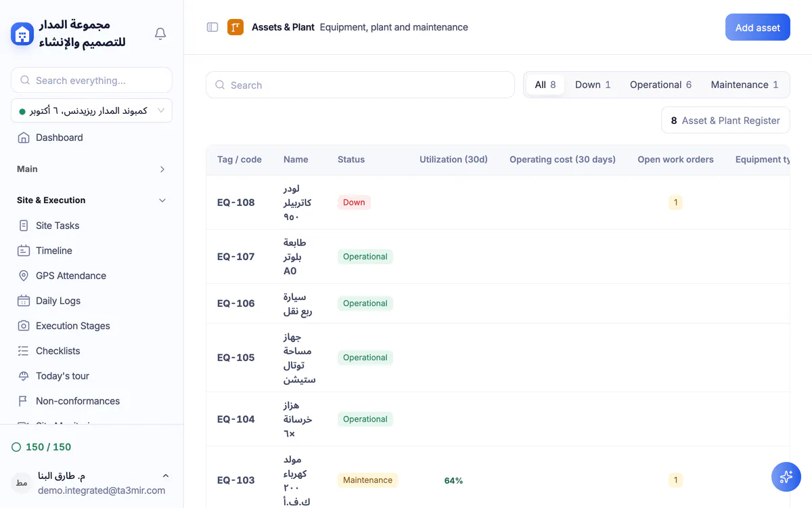The height and width of the screenshot is (508, 812).
Task: Click the Site Tasks clipboard icon
Action: pyautogui.click(x=24, y=226)
